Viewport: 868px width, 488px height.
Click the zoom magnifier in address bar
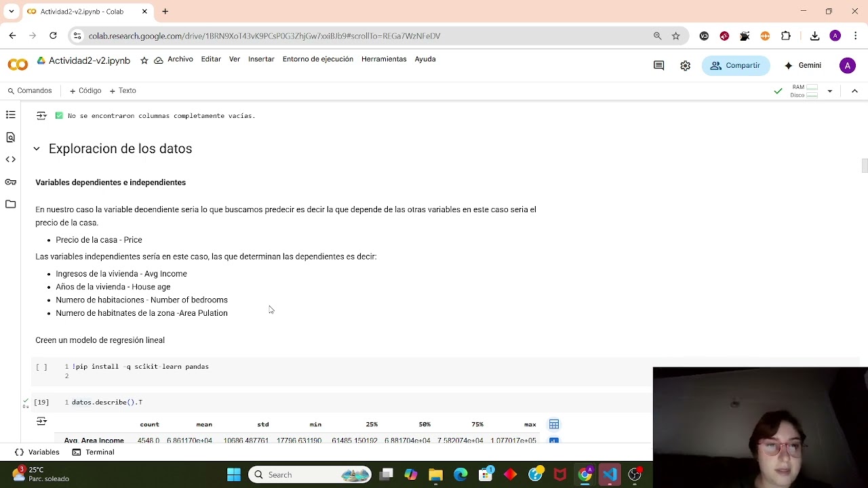pos(657,36)
